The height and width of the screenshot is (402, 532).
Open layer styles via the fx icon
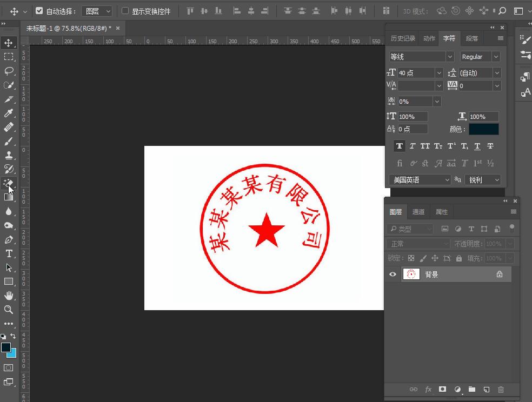428,389
